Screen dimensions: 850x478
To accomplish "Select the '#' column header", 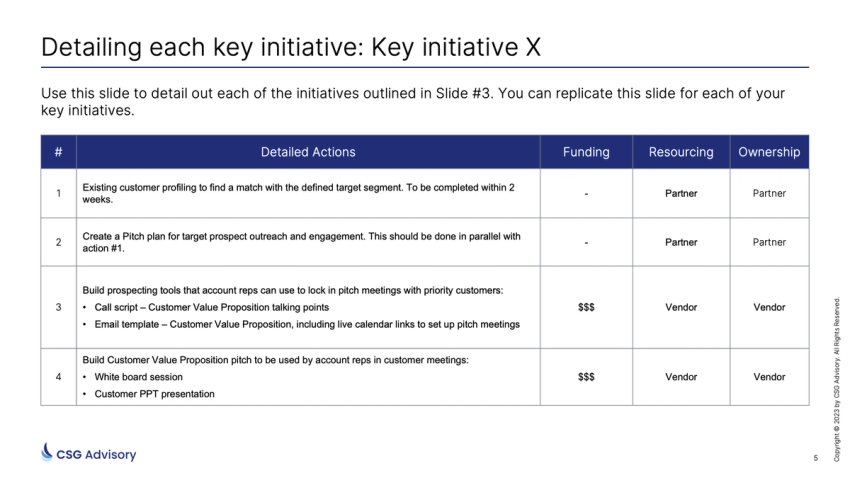I will (x=59, y=152).
